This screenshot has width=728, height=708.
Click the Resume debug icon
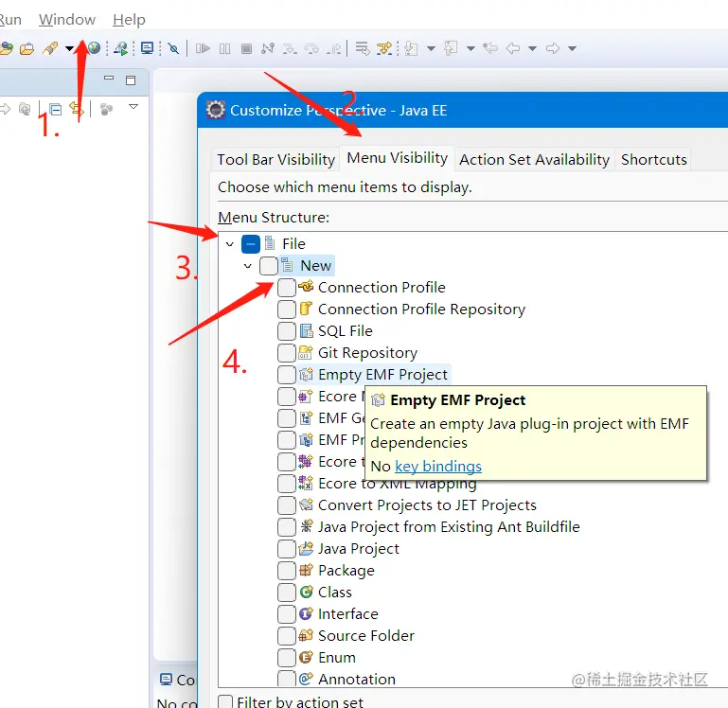click(x=203, y=48)
